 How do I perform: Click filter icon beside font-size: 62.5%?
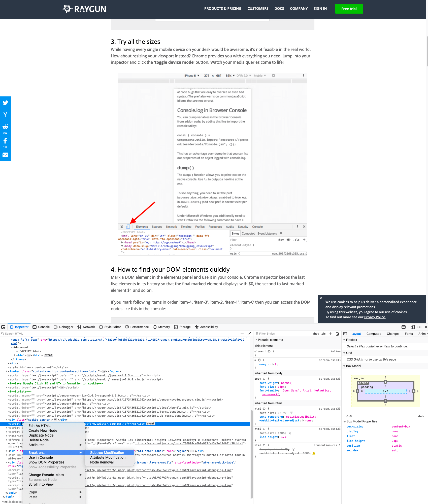pos(291,413)
